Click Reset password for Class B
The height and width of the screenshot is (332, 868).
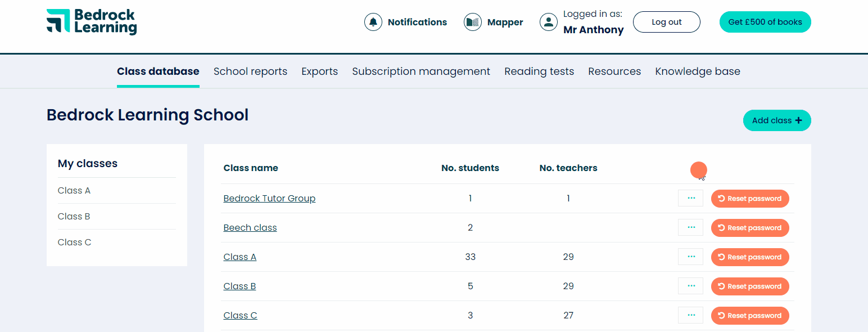pos(750,286)
